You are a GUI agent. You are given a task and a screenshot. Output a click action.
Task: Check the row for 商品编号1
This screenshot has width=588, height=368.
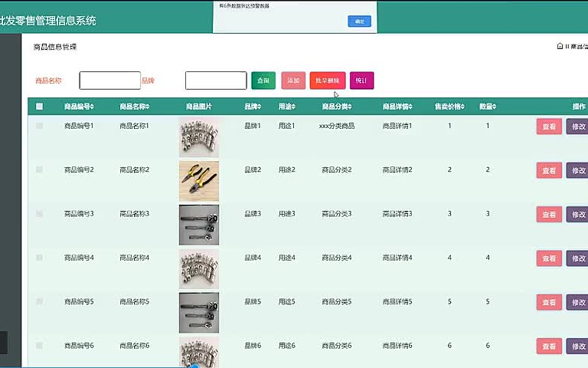[39, 126]
